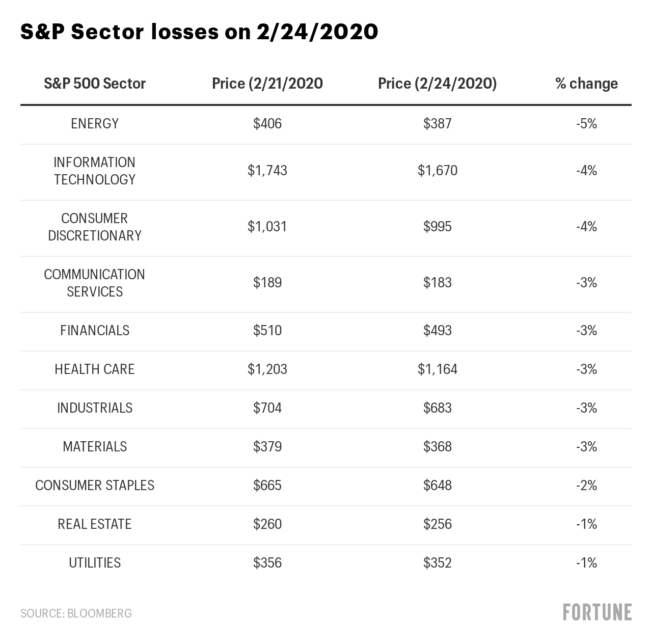The width and height of the screenshot is (652, 644).
Task: Select the 'Price (2/21/2020' column header
Action: tap(267, 84)
